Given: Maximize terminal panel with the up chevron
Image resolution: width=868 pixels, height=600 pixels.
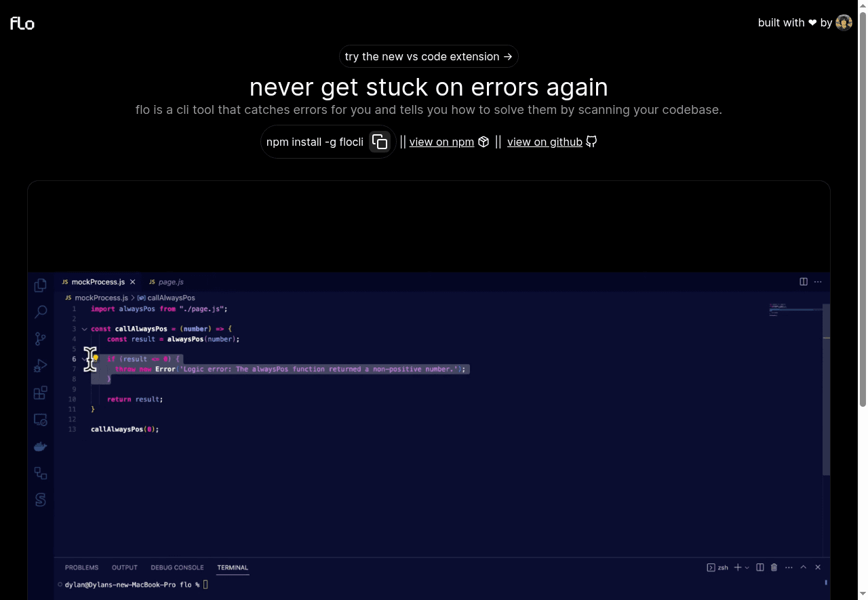Looking at the screenshot, I should click(x=804, y=567).
